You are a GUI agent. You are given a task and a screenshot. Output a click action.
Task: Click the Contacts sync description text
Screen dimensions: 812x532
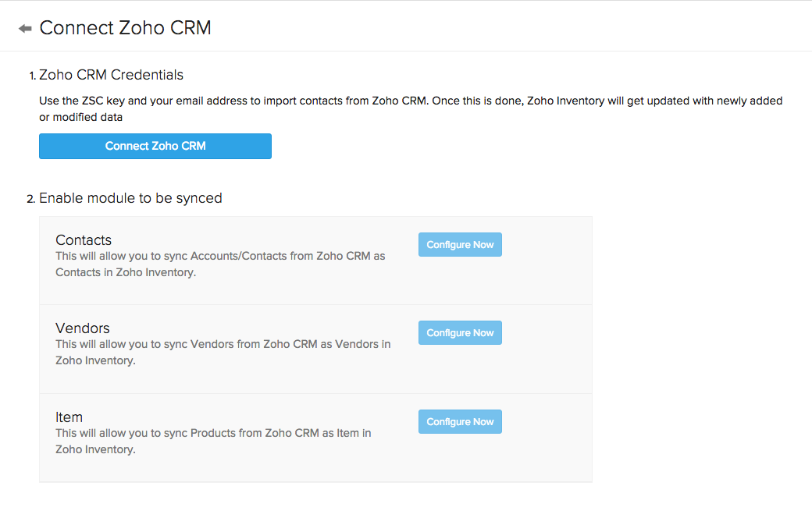pos(219,264)
